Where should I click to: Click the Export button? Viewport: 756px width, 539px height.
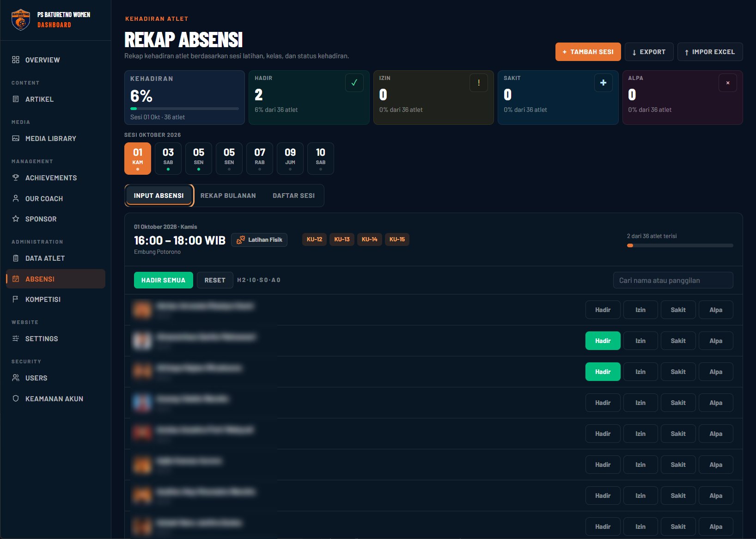[x=649, y=52]
